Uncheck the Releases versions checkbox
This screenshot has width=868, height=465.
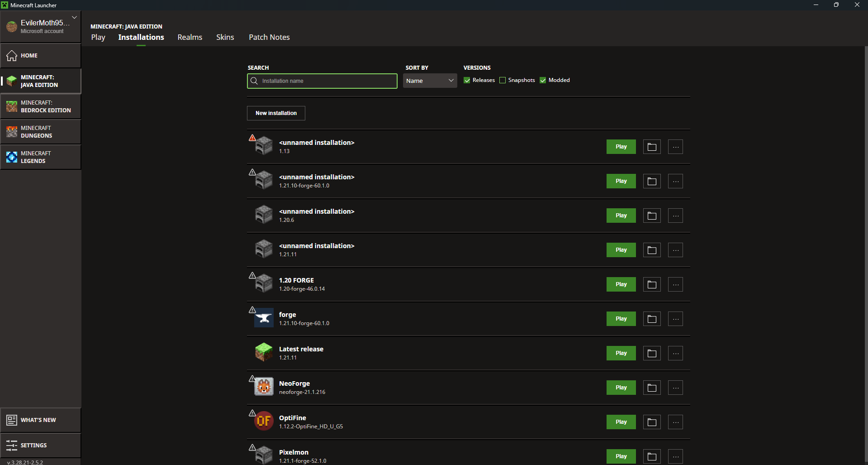[467, 80]
